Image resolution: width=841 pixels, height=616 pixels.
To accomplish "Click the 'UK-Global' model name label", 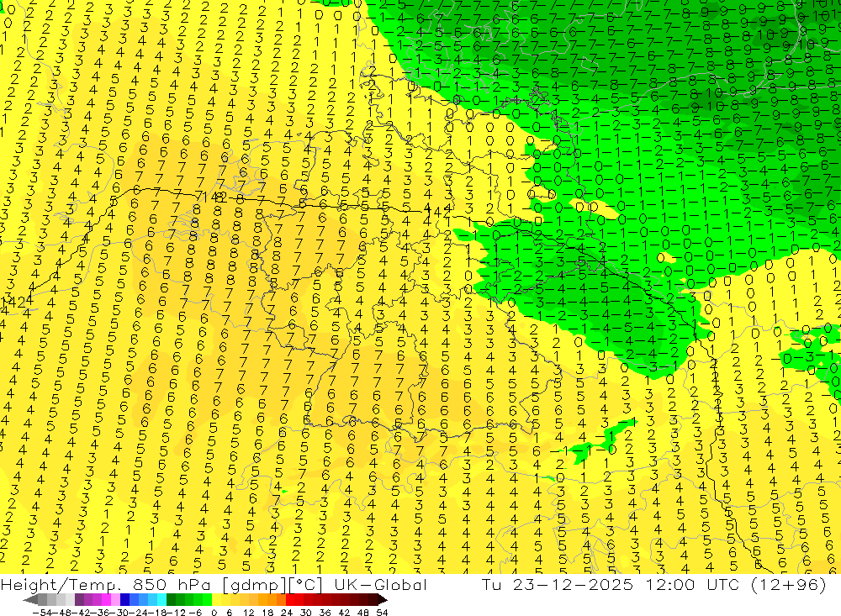I will pos(380,585).
